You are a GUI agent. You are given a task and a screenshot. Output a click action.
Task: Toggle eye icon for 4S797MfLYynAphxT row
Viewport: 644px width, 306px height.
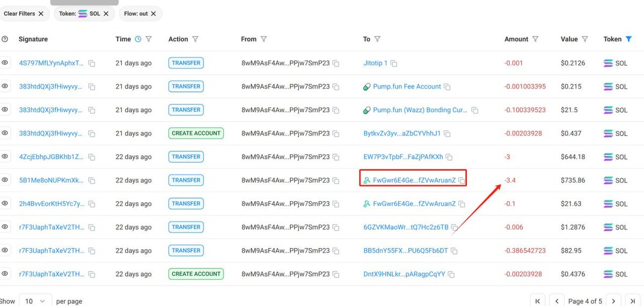tap(5, 63)
